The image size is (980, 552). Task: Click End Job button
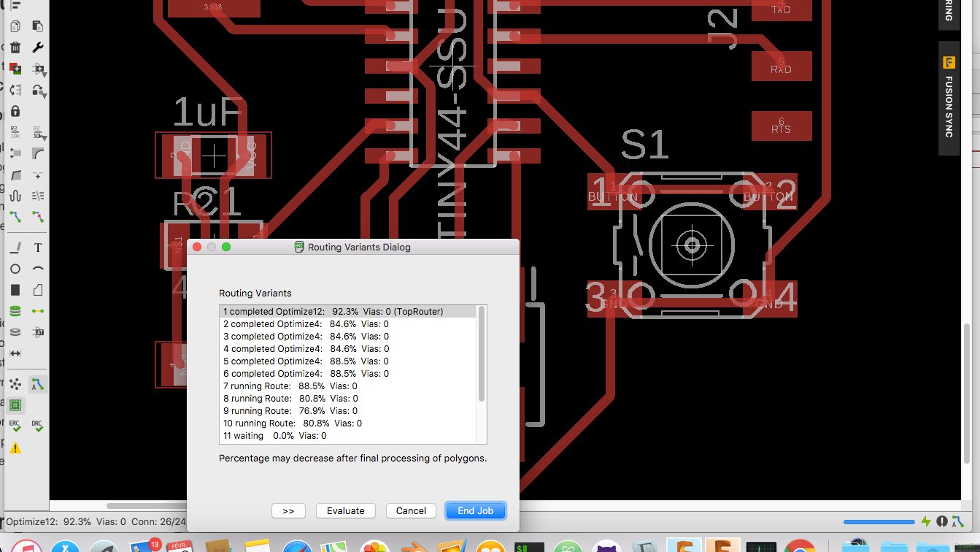[x=475, y=510]
